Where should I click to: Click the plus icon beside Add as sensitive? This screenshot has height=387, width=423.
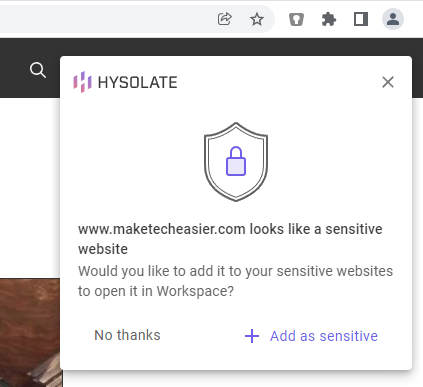[252, 336]
